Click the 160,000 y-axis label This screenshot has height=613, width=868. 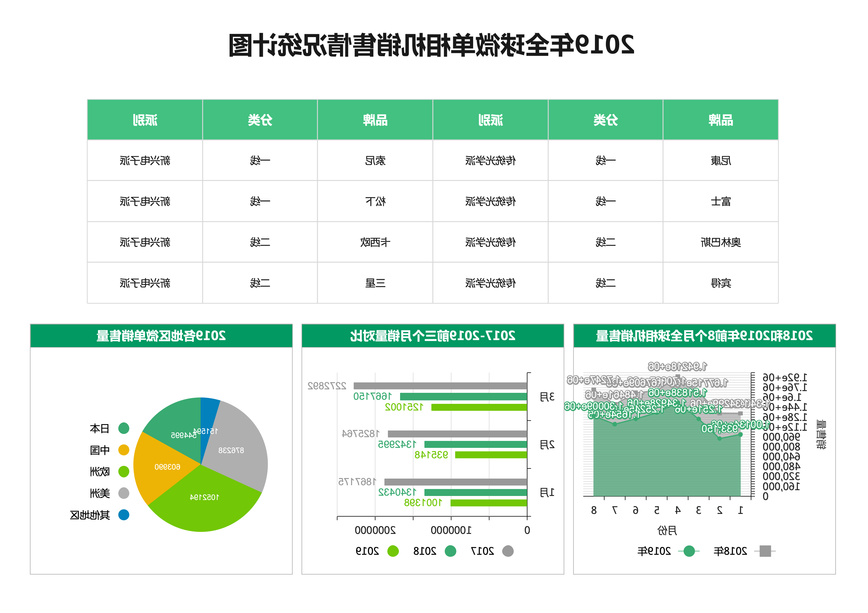click(781, 486)
